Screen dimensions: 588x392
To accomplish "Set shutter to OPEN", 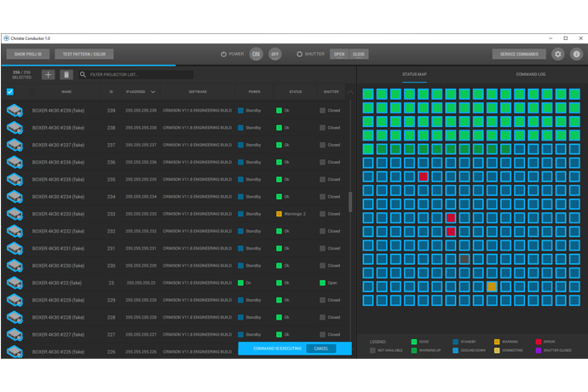I will 339,54.
